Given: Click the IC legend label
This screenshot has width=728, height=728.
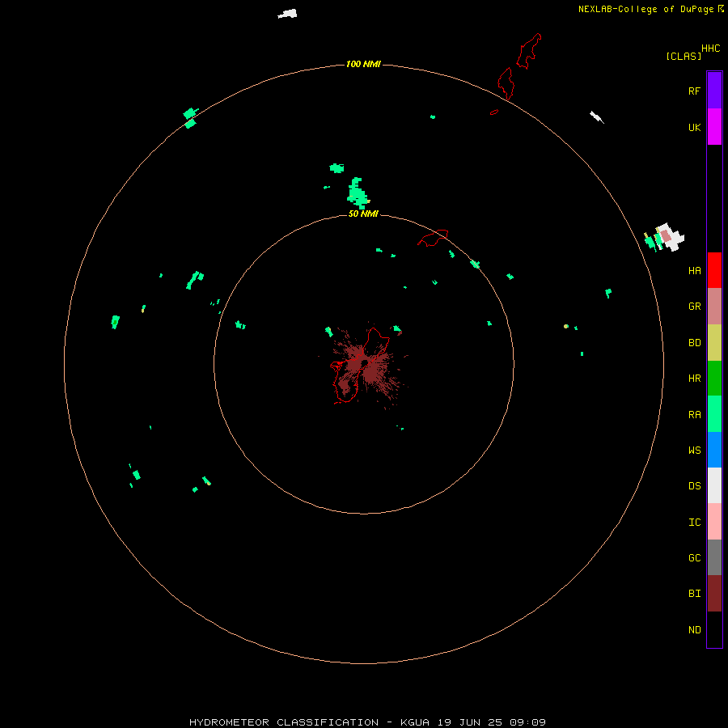Looking at the screenshot, I should (x=694, y=522).
